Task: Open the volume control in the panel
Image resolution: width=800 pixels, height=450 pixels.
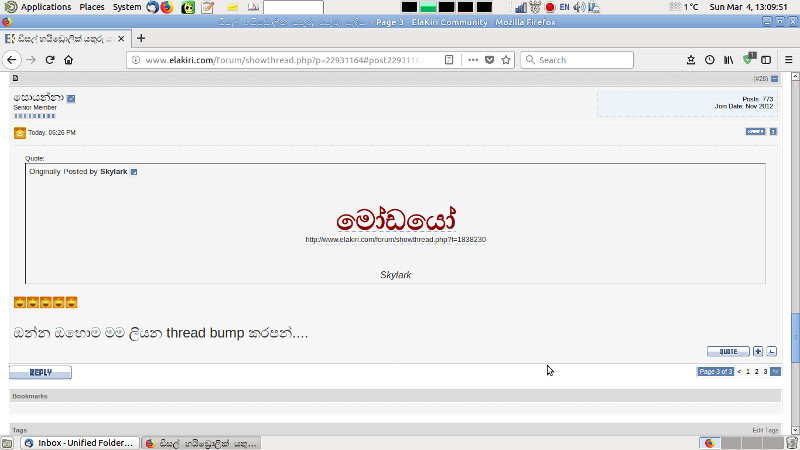Action: 579,7
